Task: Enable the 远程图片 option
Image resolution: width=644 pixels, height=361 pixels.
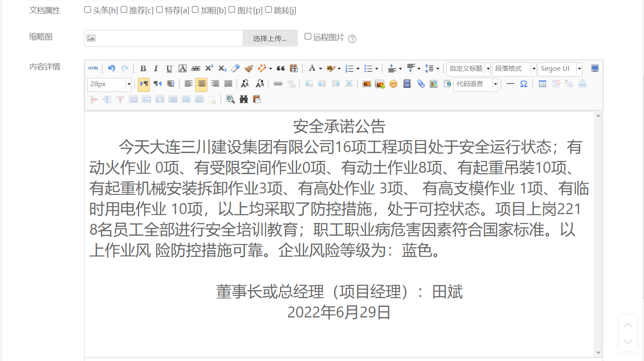Action: click(x=308, y=36)
